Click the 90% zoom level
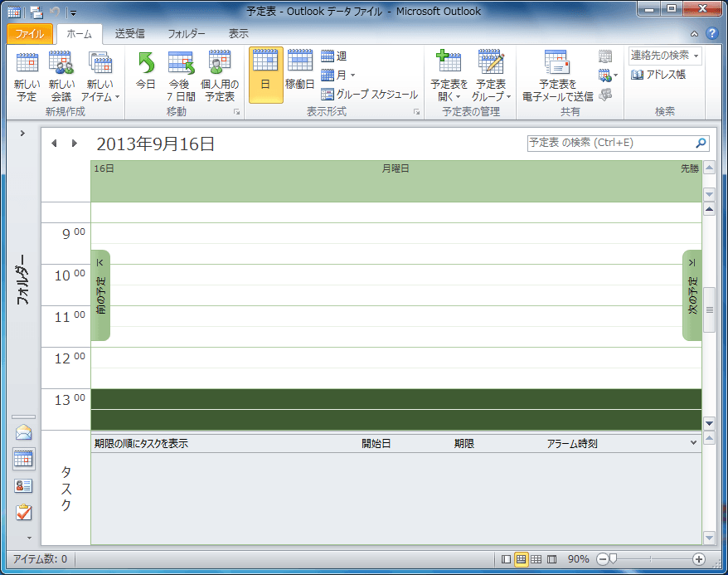 point(579,559)
